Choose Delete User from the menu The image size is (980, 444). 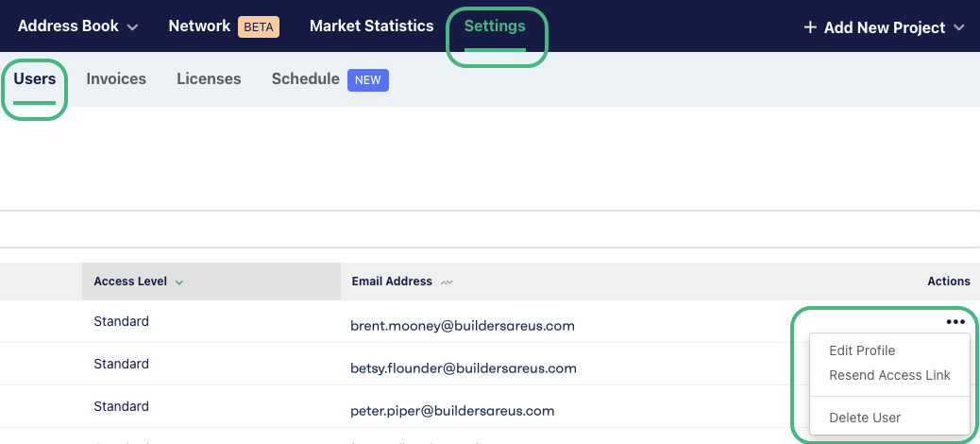865,418
